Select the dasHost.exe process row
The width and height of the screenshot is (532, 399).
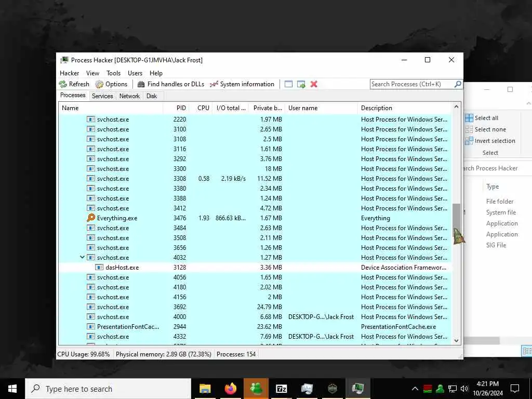tap(255, 268)
